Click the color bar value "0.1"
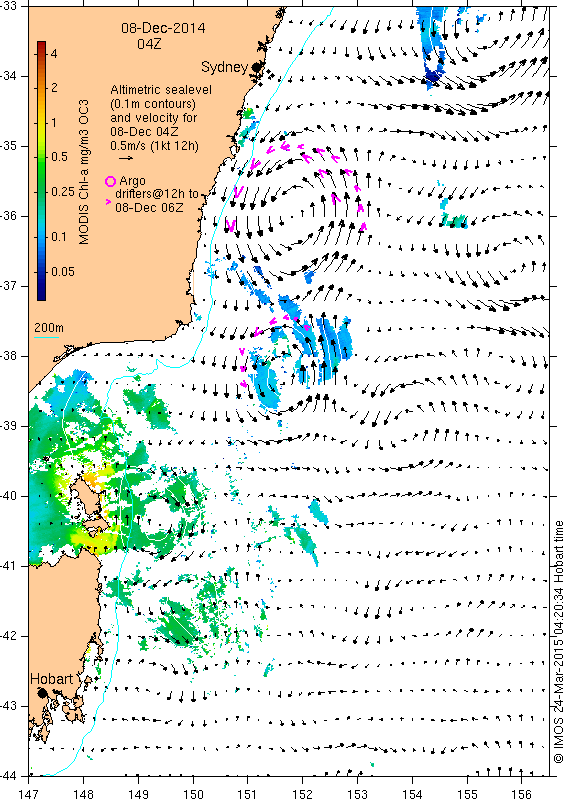This screenshot has width=570, height=800. tap(59, 237)
